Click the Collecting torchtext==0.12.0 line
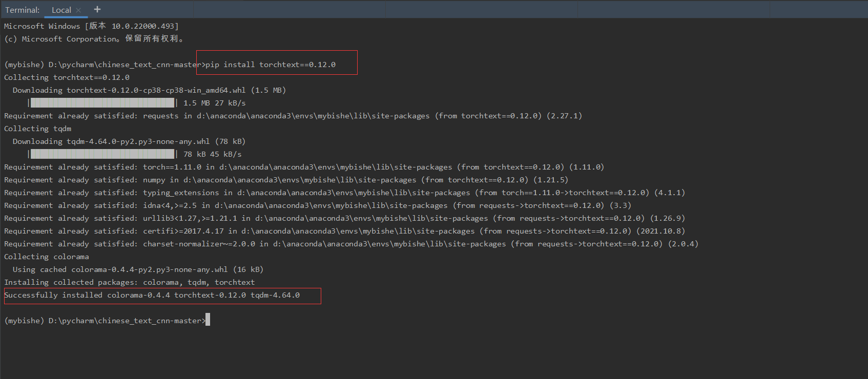Viewport: 868px width, 379px height. (x=67, y=77)
